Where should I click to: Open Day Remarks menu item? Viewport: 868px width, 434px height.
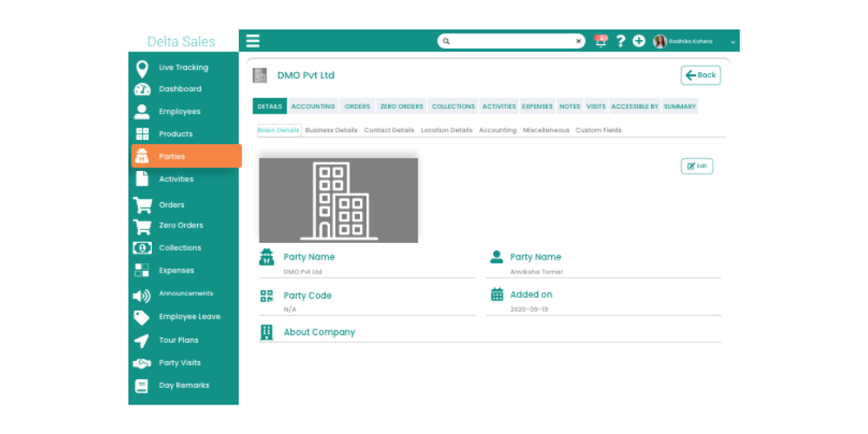184,385
